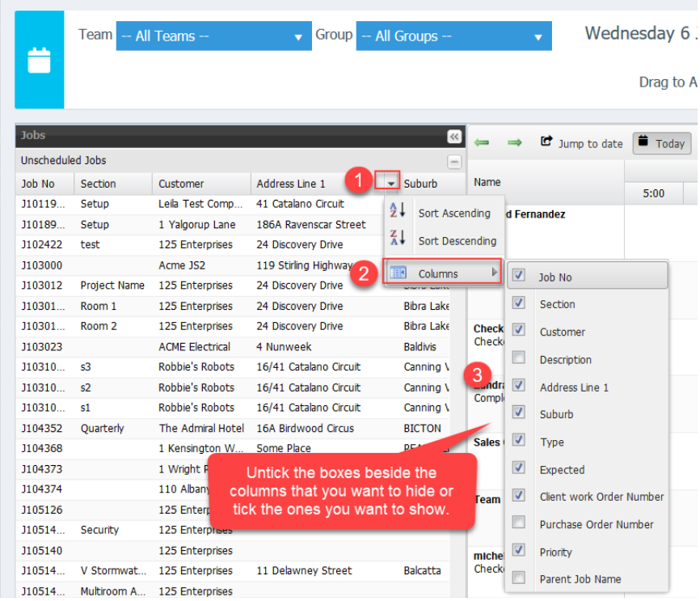Tick the Description column checkbox
Viewport: 700px width, 601px height.
[519, 359]
